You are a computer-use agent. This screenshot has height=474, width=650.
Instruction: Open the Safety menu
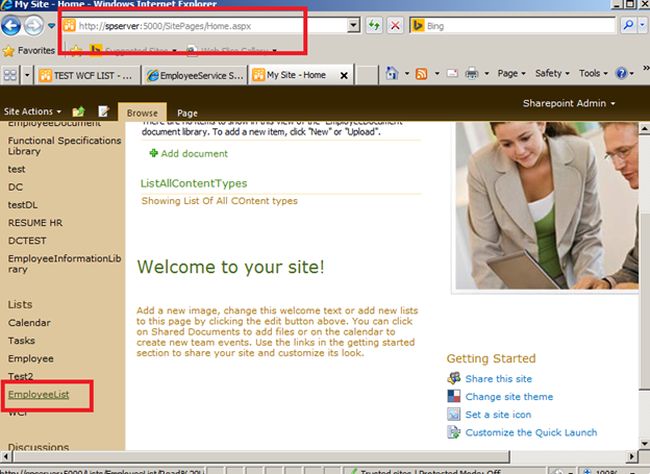552,73
